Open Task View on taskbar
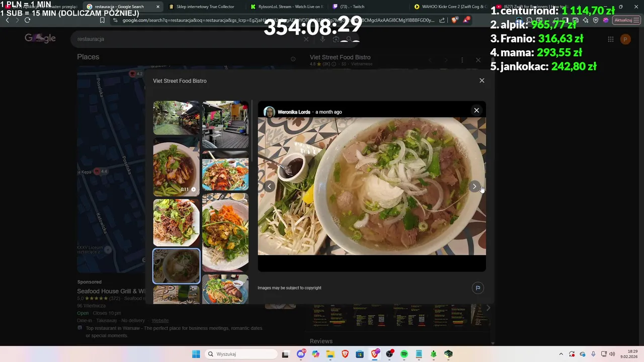The height and width of the screenshot is (362, 644). (x=285, y=354)
